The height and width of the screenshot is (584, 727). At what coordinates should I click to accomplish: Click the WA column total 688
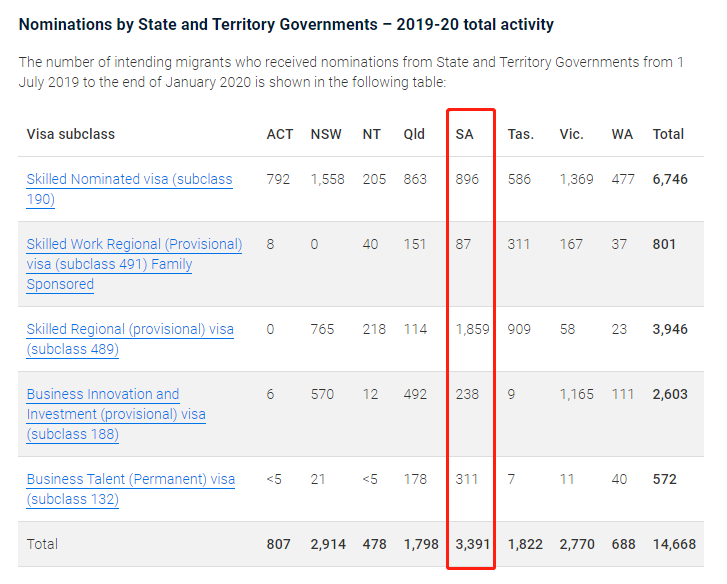click(x=623, y=544)
